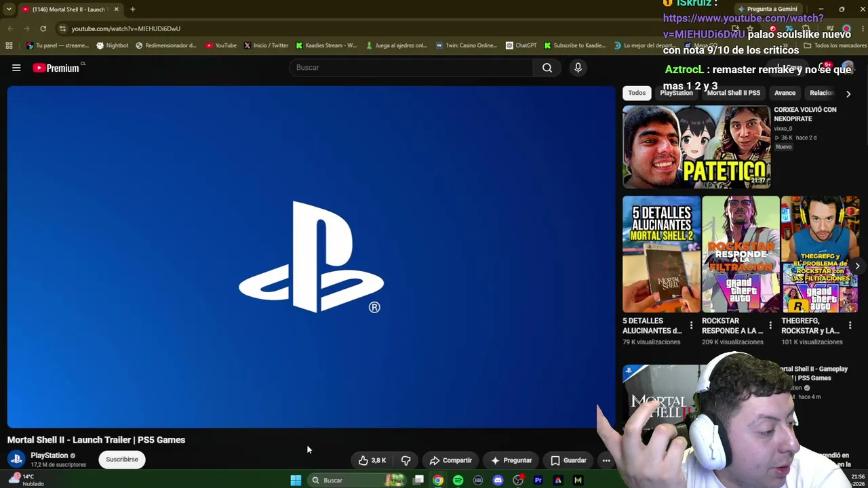Open the TheGrefg Rockstar Short thumbnail
The image size is (868, 488).
point(820,254)
